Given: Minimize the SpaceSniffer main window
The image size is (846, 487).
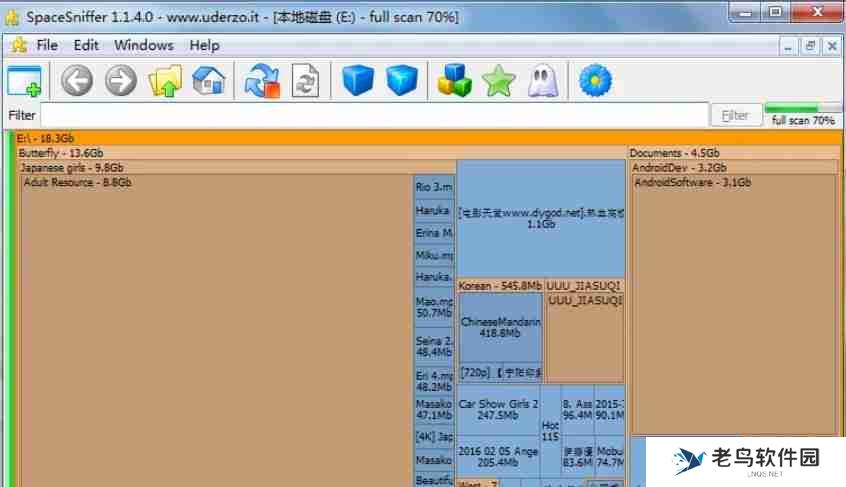Looking at the screenshot, I should click(x=746, y=12).
